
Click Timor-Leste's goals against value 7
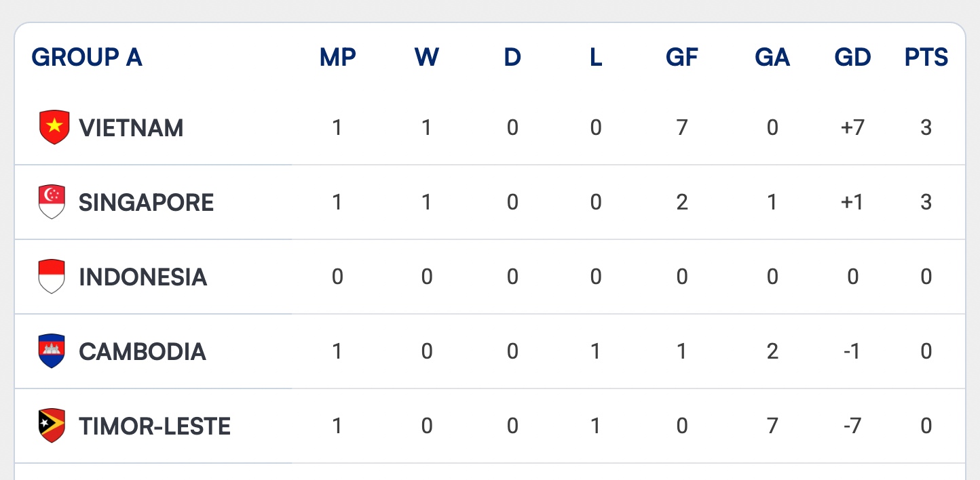coord(772,426)
